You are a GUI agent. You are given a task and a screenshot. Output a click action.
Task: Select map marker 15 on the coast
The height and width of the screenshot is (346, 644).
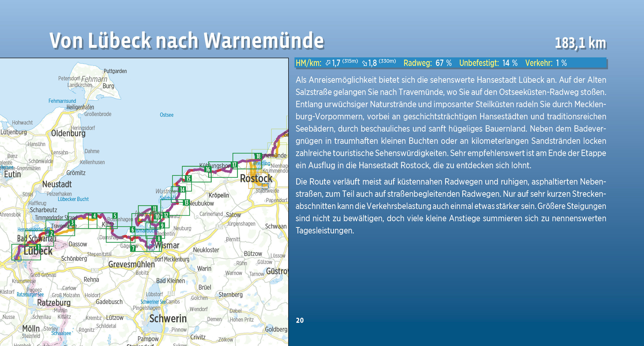188,178
